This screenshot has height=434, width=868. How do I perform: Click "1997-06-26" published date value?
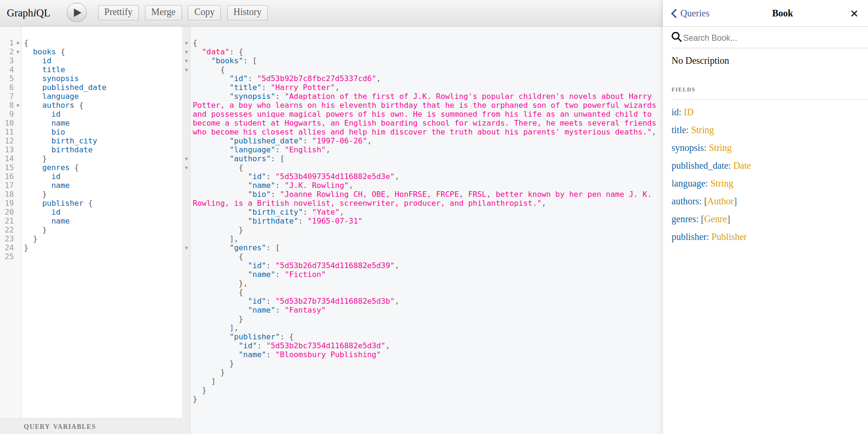(x=340, y=141)
